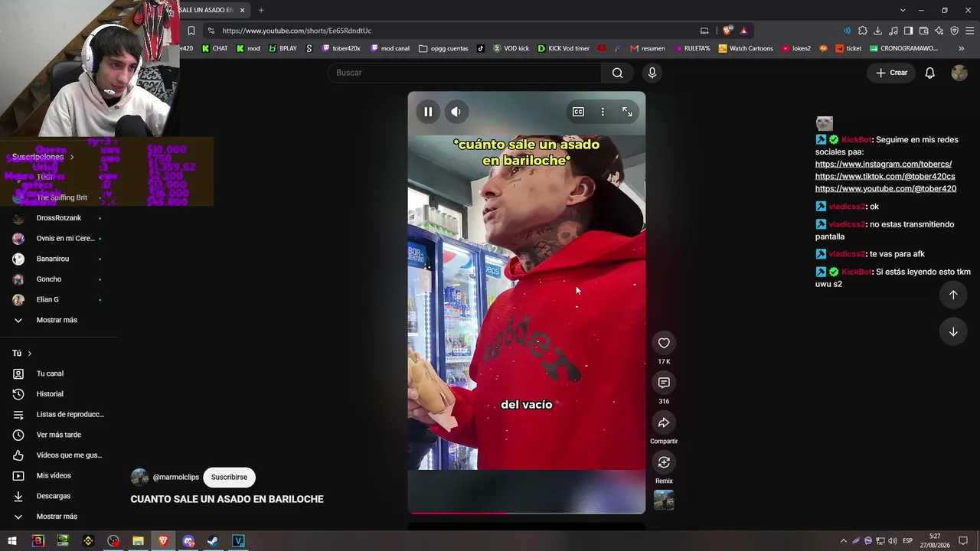The image size is (980, 551).
Task: Mute the Shorts video volume
Action: pos(456,112)
